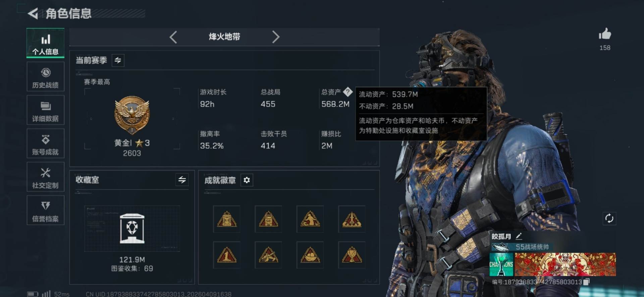The height and width of the screenshot is (297, 644).
Task: Open the 历史战绩 sidebar tab
Action: (x=45, y=77)
